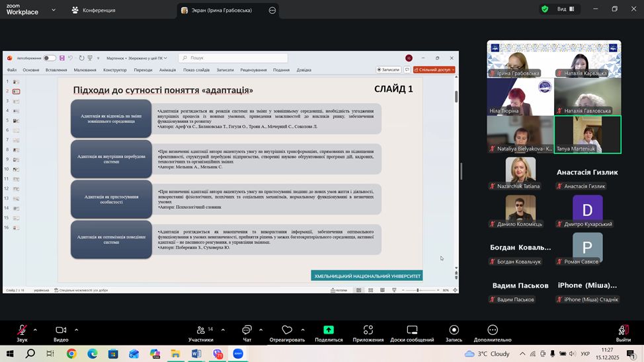Switch to the Анімація ribbon tab

[x=167, y=70]
